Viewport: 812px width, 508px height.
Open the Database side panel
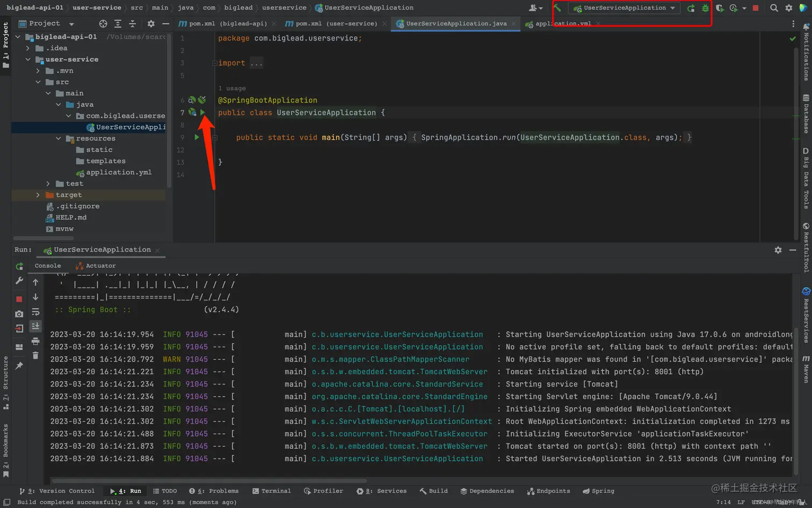point(806,114)
